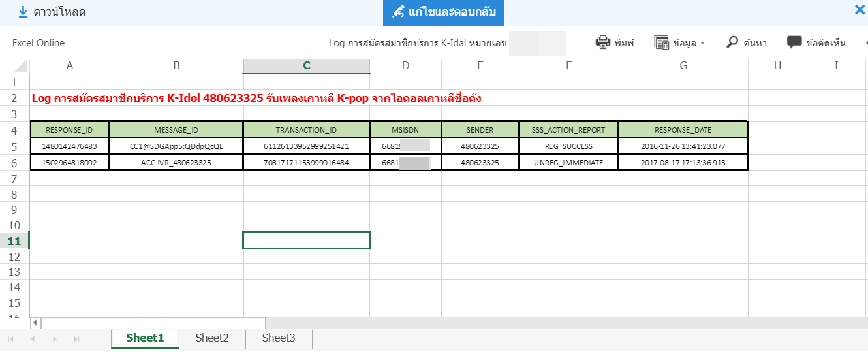Select row 5 header
The image size is (868, 354).
(x=14, y=146)
